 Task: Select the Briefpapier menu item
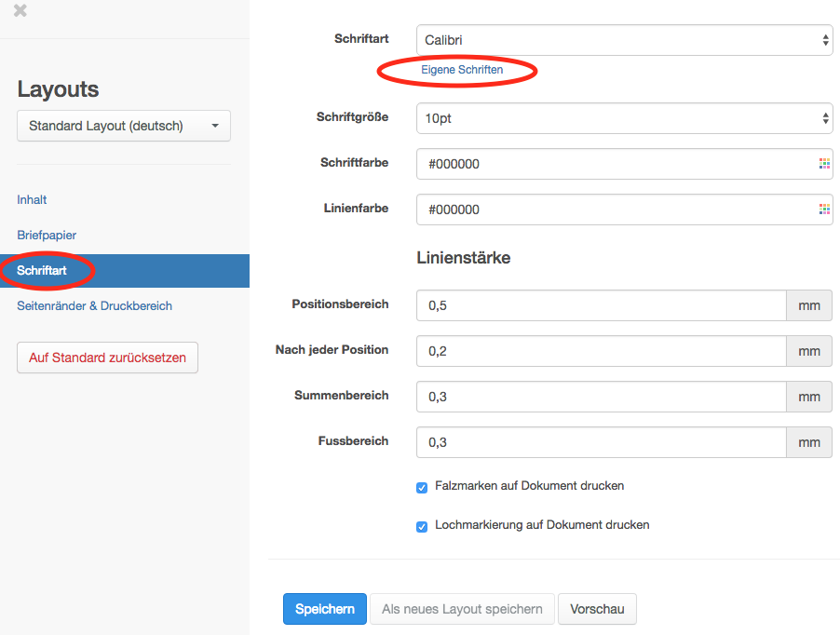pos(47,235)
